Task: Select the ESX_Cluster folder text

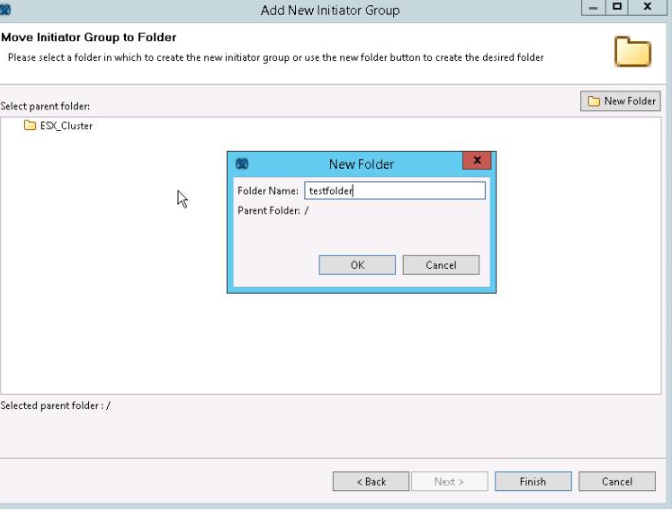Action: [66, 126]
